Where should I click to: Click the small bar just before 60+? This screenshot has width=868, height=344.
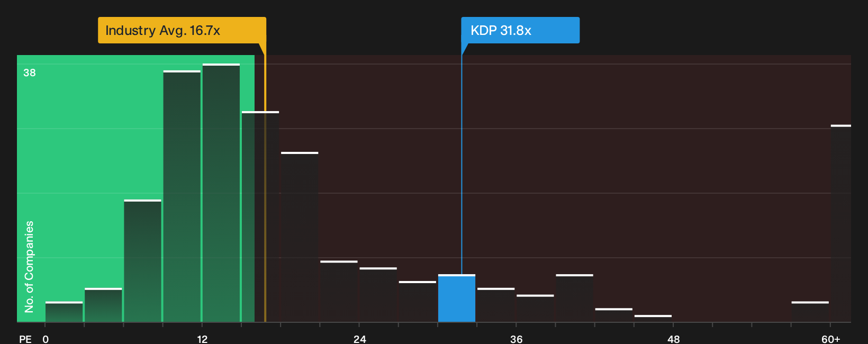coord(810,312)
